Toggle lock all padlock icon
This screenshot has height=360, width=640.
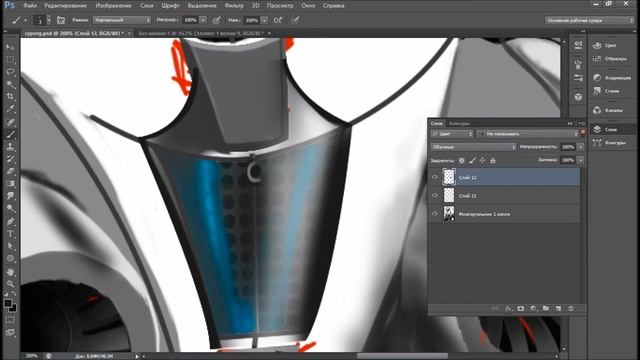point(493,160)
